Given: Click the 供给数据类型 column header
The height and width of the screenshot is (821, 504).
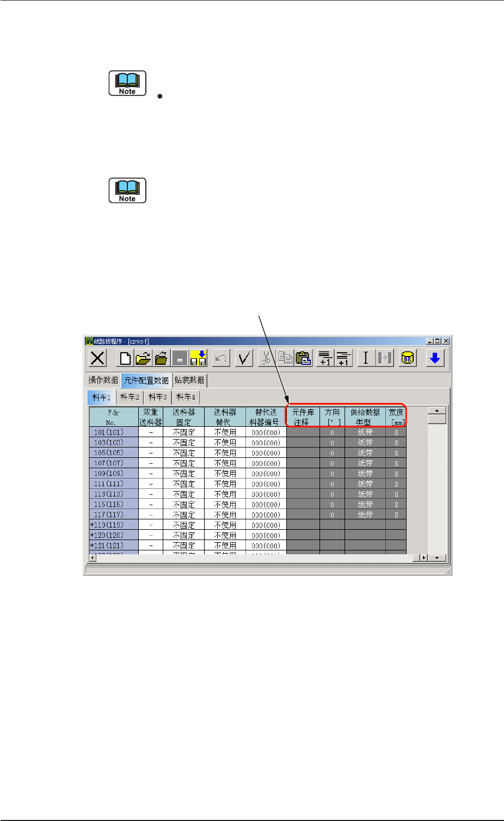Looking at the screenshot, I should 365,417.
